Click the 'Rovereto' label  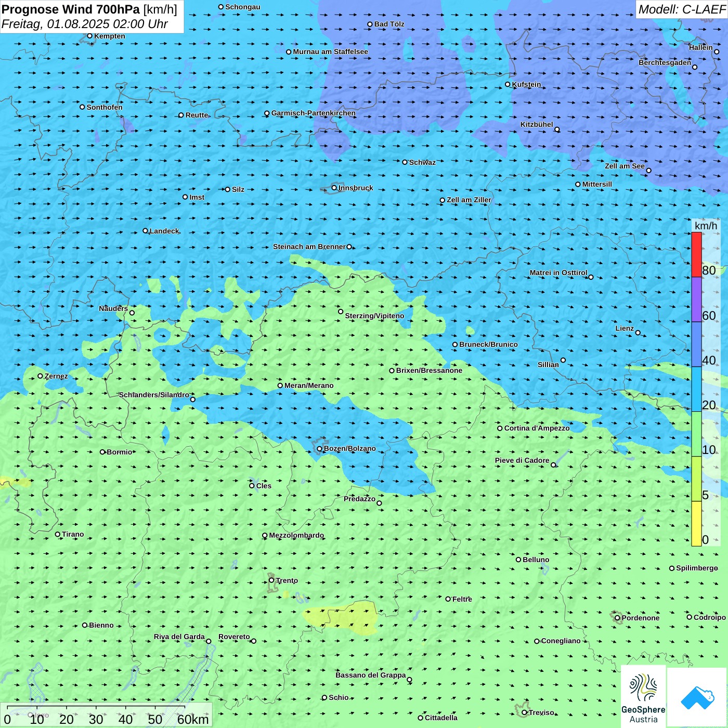click(x=235, y=636)
